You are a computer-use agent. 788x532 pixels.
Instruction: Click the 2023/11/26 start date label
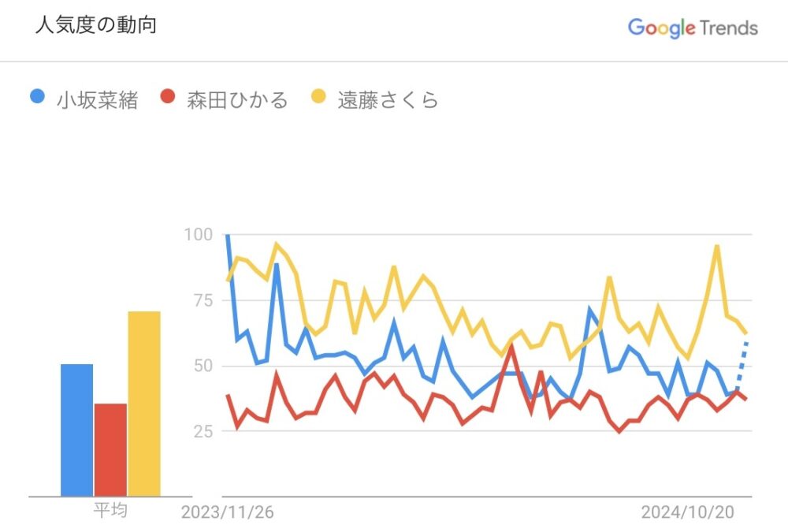pyautogui.click(x=228, y=513)
